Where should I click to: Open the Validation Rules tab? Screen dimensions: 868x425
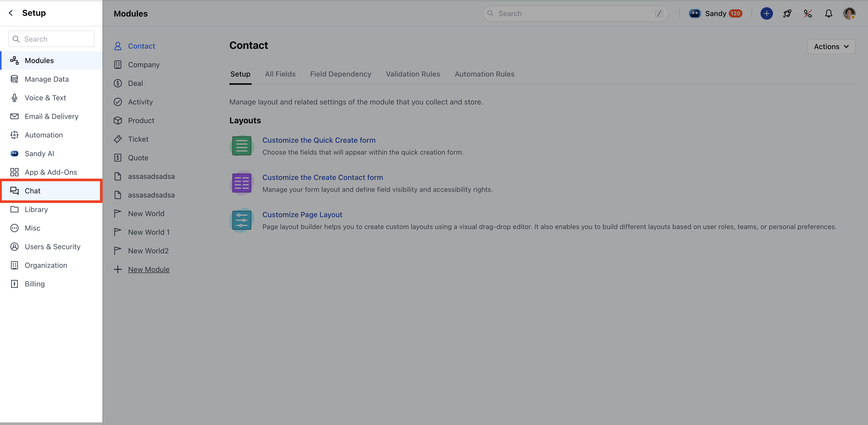click(x=413, y=74)
